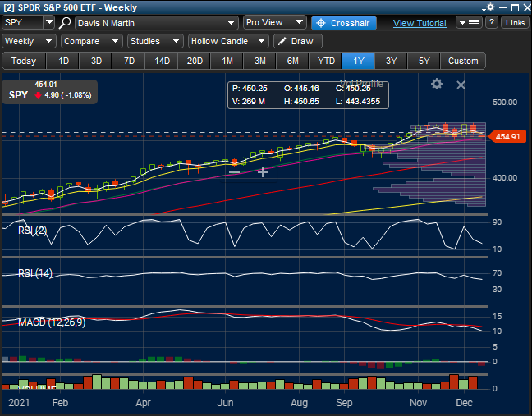Click the SPY symbol input field
Viewport: 532px width, 416px height.
coord(23,22)
